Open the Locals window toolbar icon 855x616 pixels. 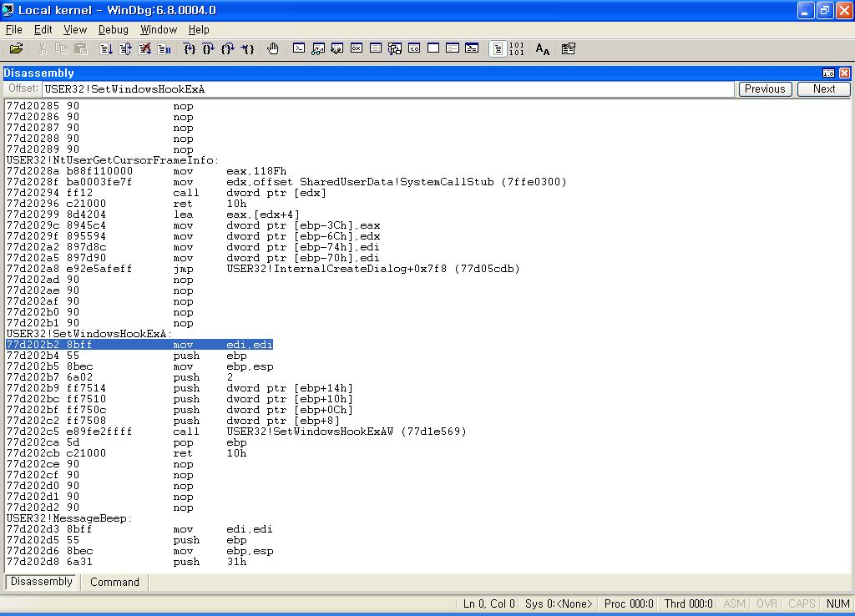(337, 49)
